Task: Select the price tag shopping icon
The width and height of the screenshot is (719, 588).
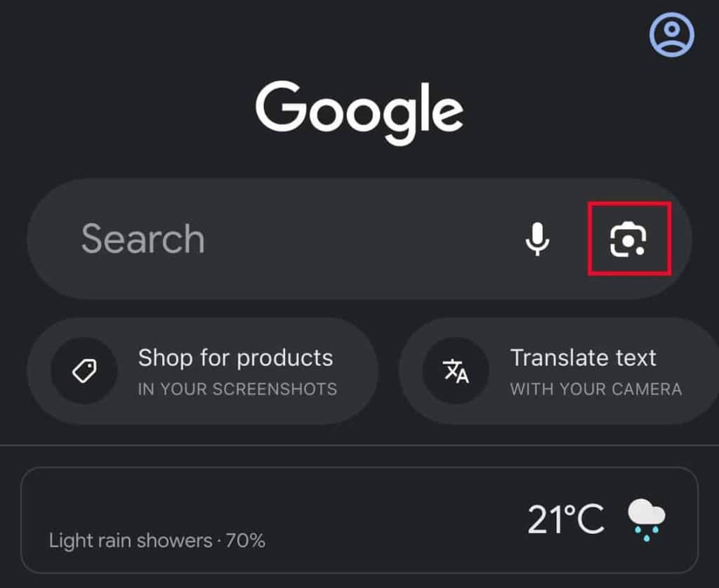Action: tap(84, 369)
